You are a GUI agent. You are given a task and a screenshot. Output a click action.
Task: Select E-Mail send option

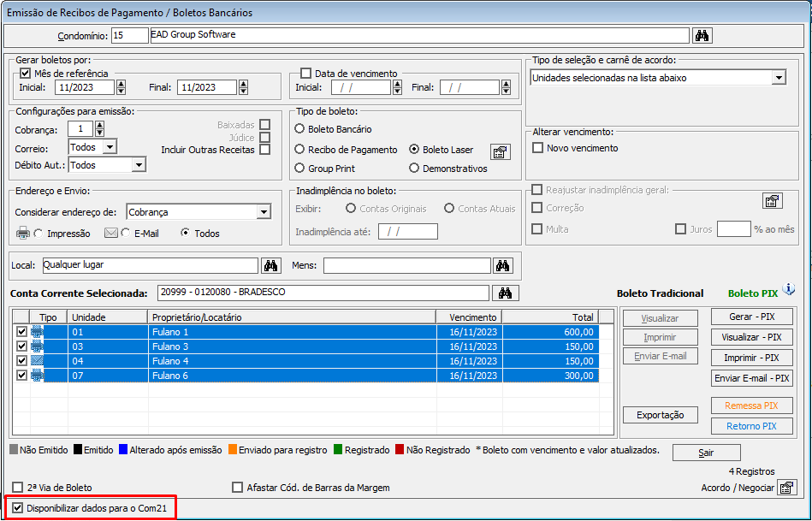point(125,234)
